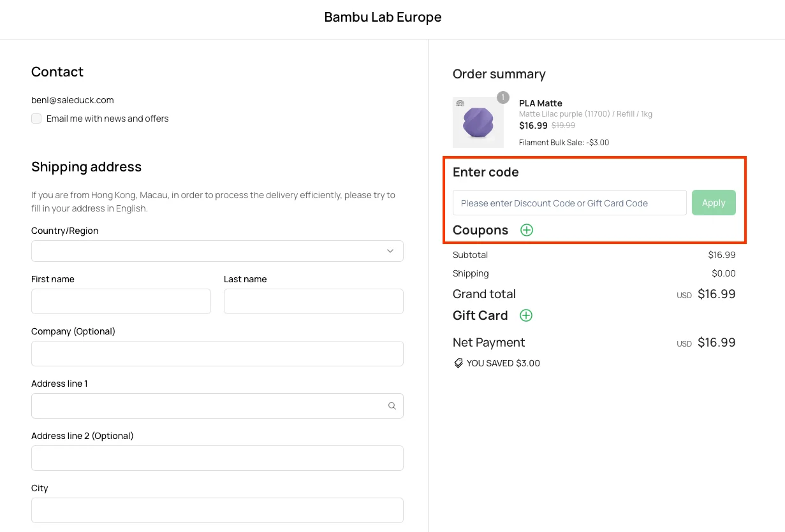Open the Country/Region dropdown
The image size is (785, 532).
217,251
